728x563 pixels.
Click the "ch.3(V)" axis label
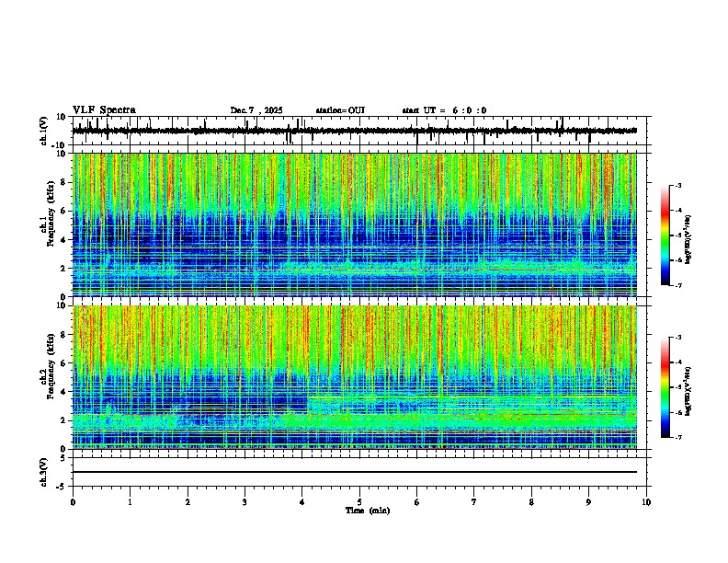(44, 472)
